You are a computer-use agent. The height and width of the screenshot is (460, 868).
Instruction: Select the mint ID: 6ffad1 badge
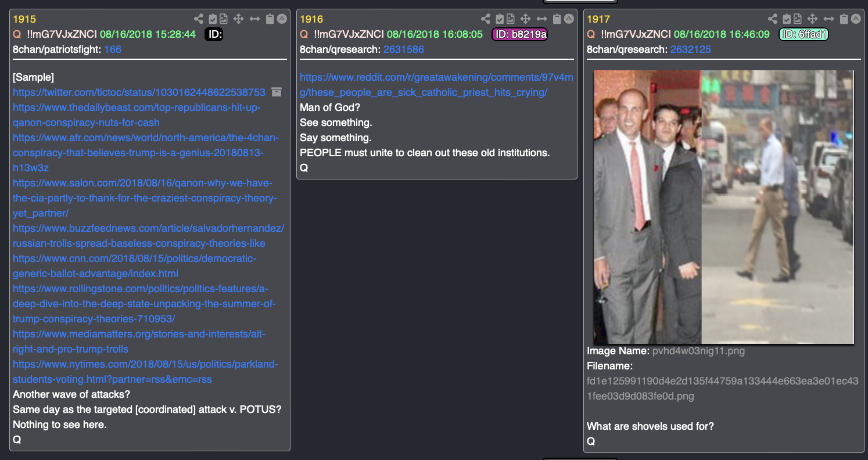804,34
